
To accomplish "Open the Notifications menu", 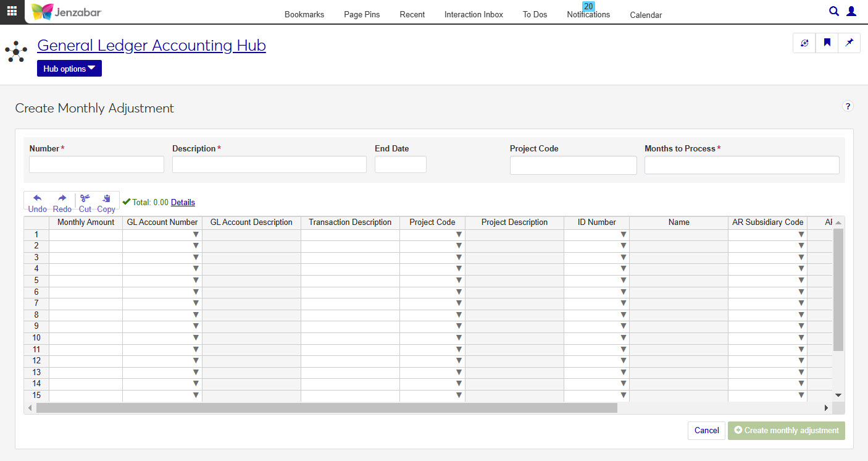I will [588, 14].
